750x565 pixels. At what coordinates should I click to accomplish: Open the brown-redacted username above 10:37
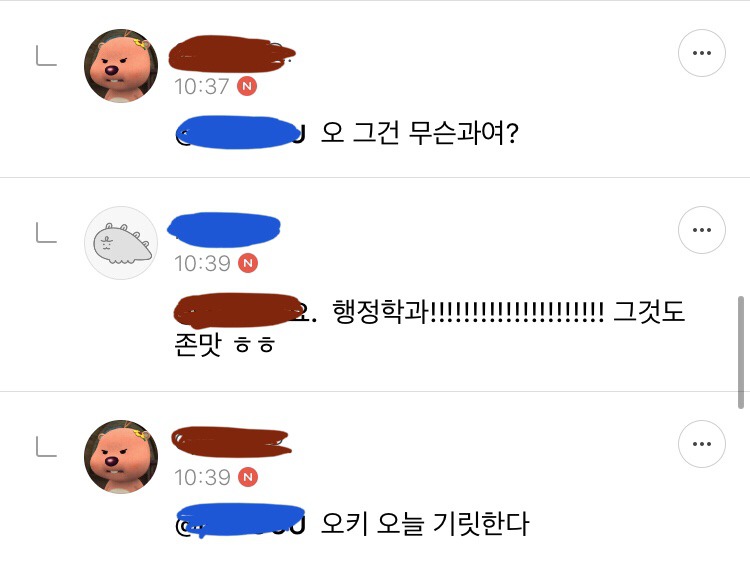232,54
